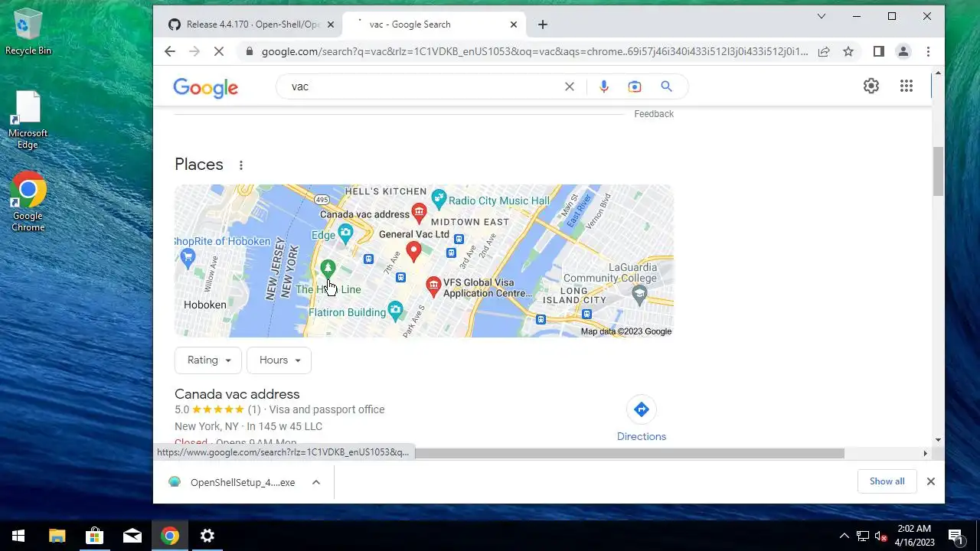Open the Windows Start menu
Image resolution: width=980 pixels, height=551 pixels.
(18, 536)
